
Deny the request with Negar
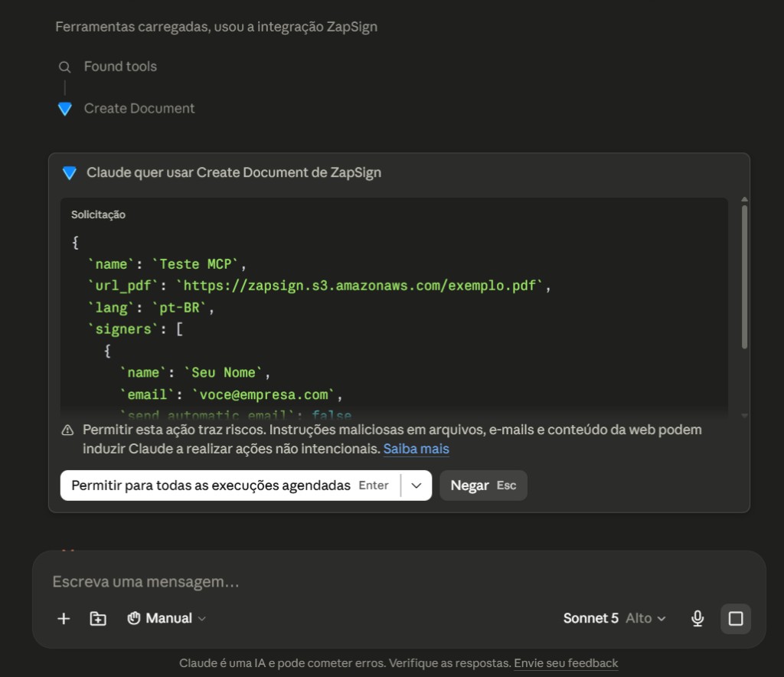(483, 485)
